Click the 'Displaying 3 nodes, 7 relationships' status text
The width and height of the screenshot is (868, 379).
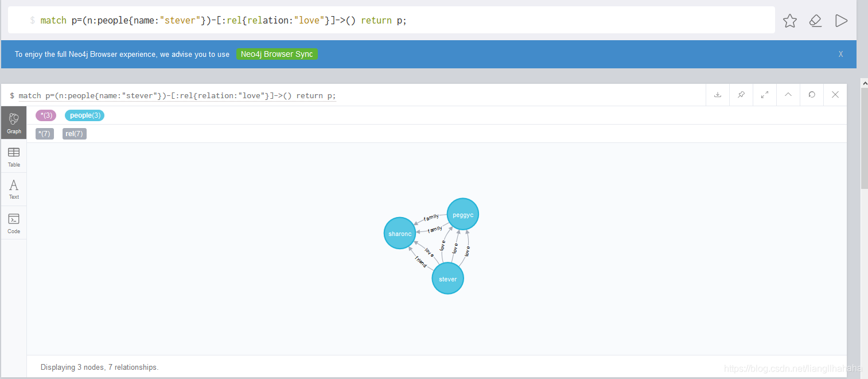point(99,367)
